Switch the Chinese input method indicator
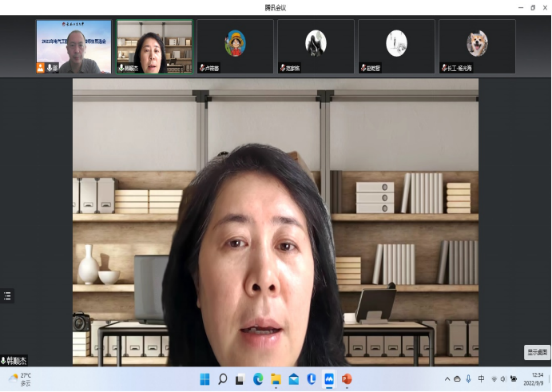This screenshot has width=552, height=392. [x=481, y=379]
